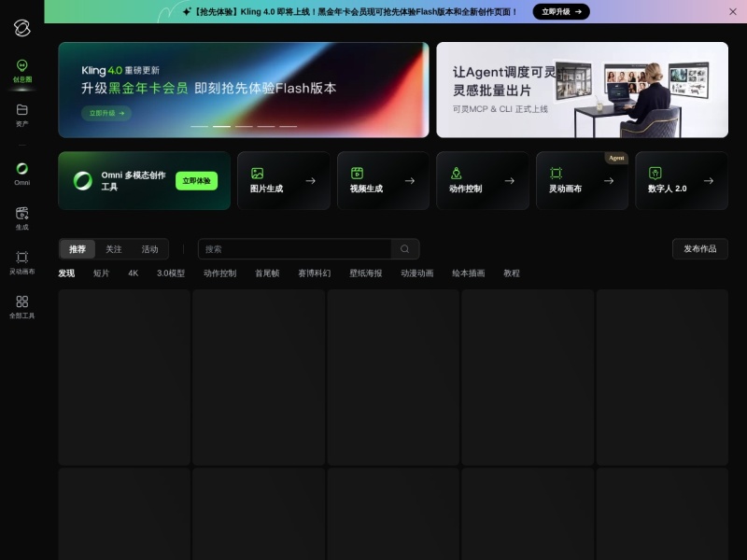This screenshot has width=747, height=560.
Task: Jump to the first banner carousel slide
Action: tap(199, 126)
